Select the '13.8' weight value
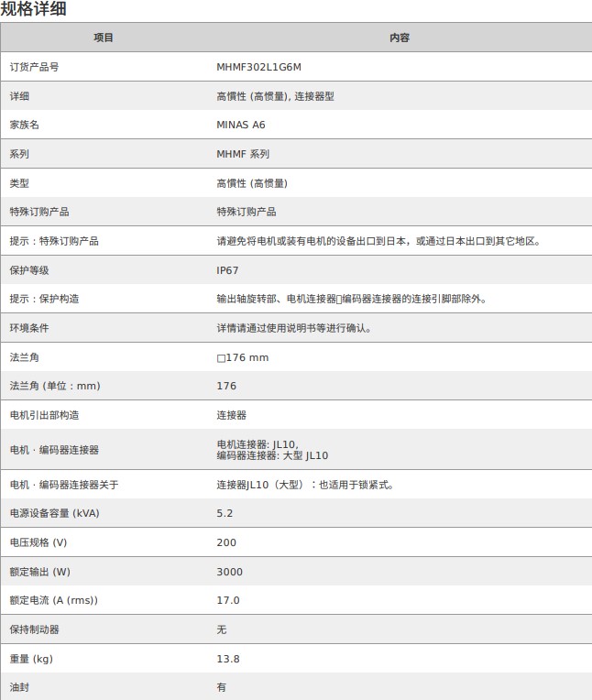This screenshot has width=592, height=700. (228, 659)
